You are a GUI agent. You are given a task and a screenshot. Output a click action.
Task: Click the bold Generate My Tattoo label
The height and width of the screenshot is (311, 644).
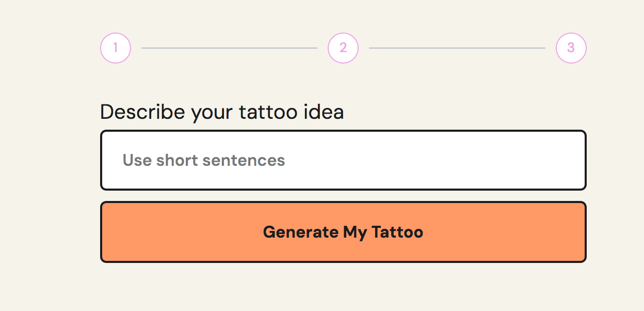343,232
